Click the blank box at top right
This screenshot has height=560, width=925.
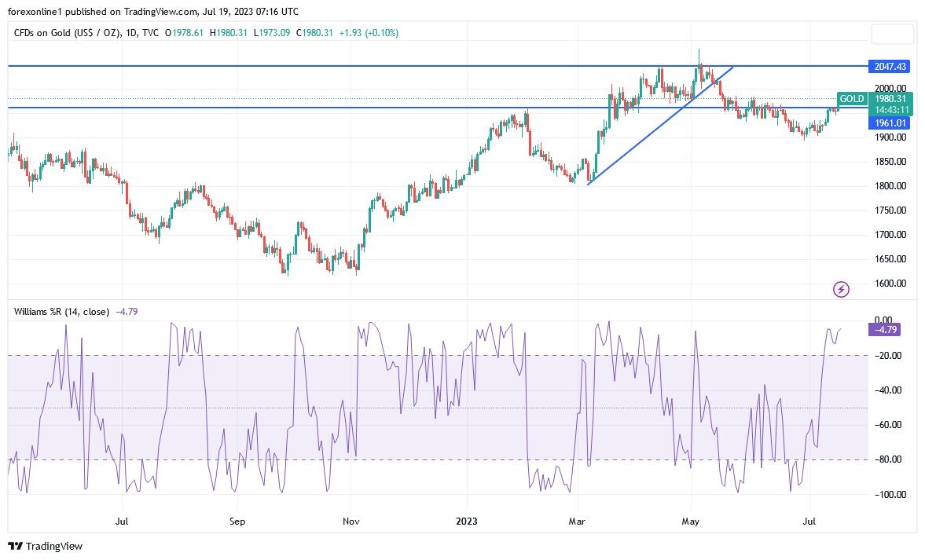892,35
